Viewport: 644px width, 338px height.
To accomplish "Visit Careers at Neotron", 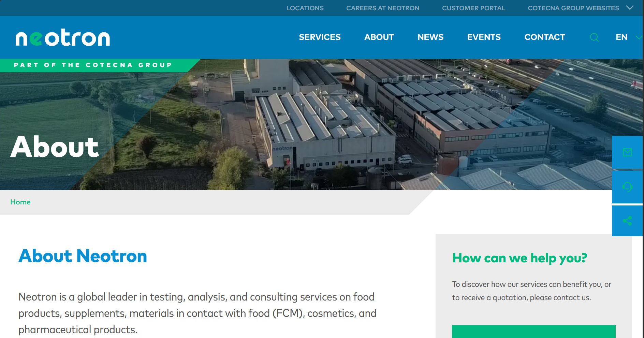I will coord(383,8).
